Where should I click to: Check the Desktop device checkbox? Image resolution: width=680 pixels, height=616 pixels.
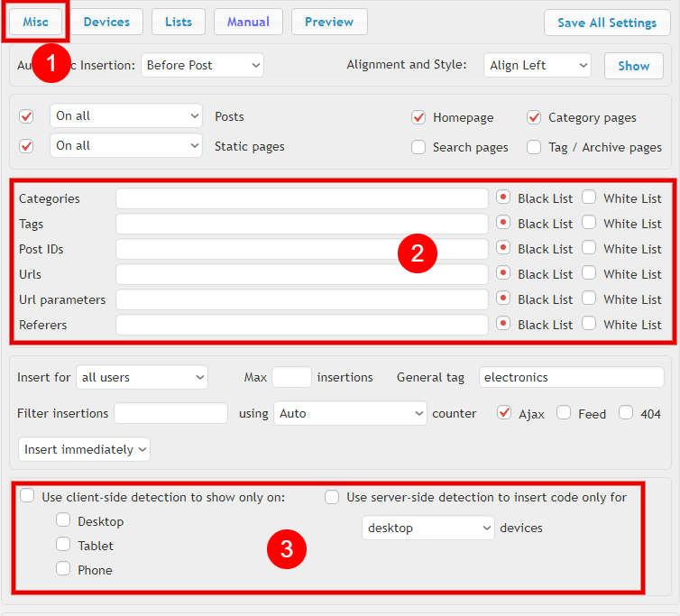coord(63,519)
